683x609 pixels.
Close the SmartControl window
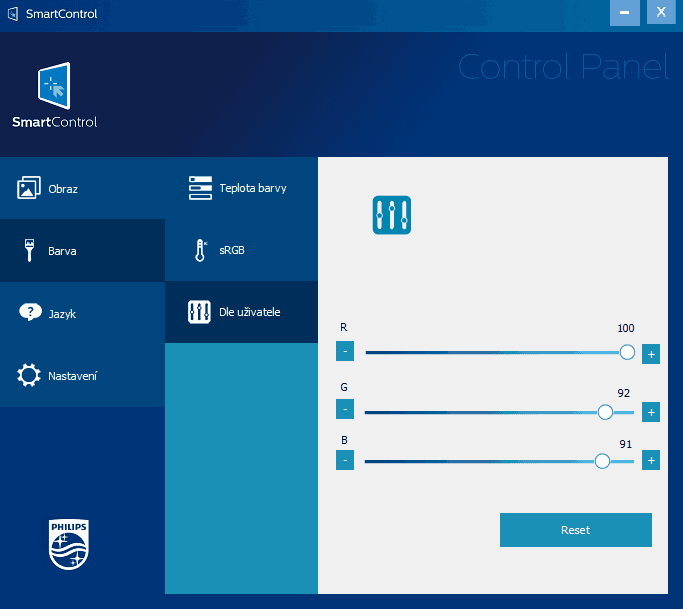coord(661,12)
